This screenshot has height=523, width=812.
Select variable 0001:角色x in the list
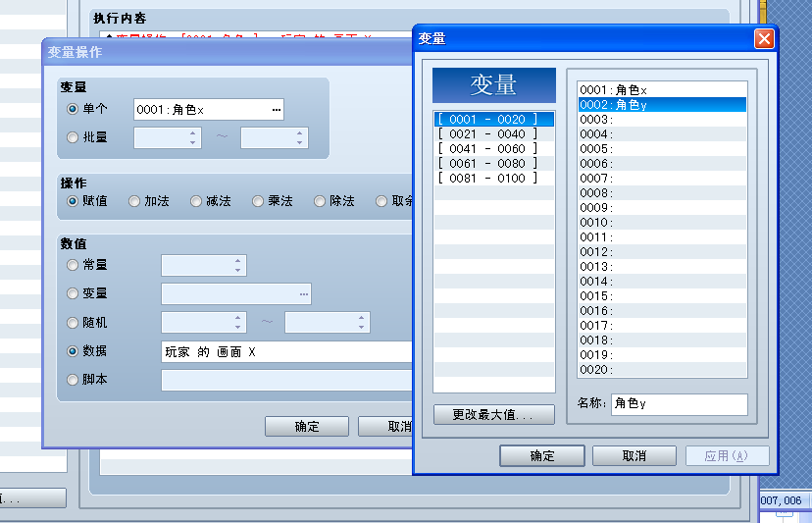(x=662, y=90)
